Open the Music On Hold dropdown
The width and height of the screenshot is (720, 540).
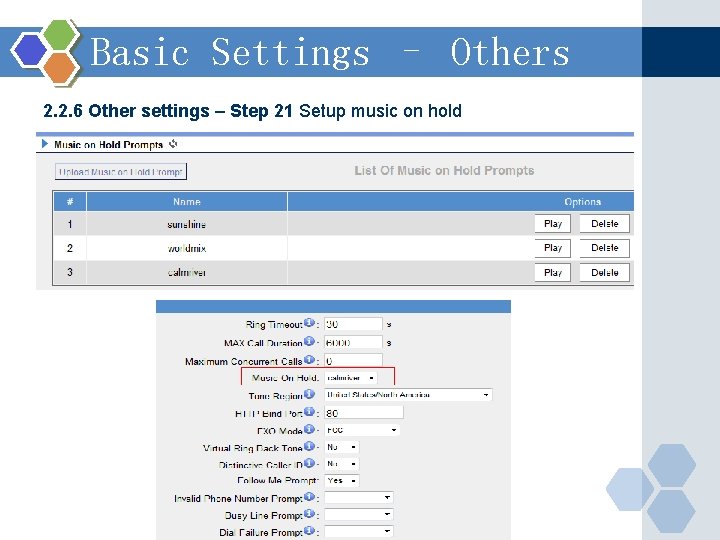click(351, 378)
